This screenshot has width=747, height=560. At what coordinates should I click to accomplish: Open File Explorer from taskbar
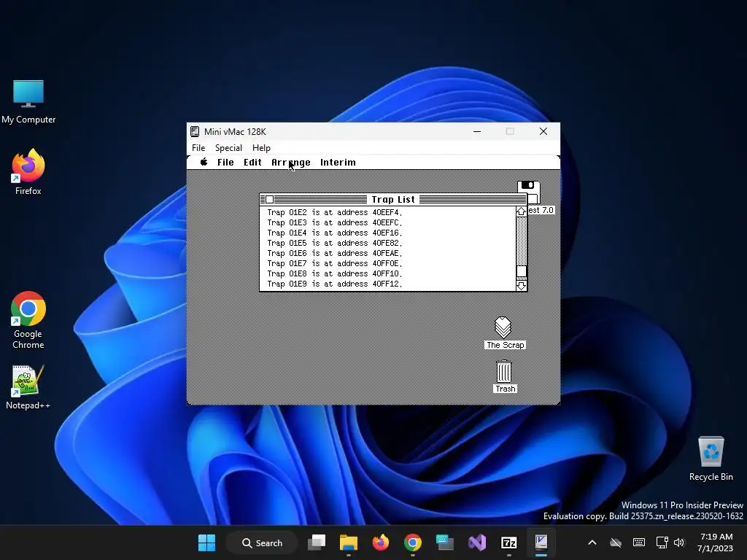tap(348, 542)
